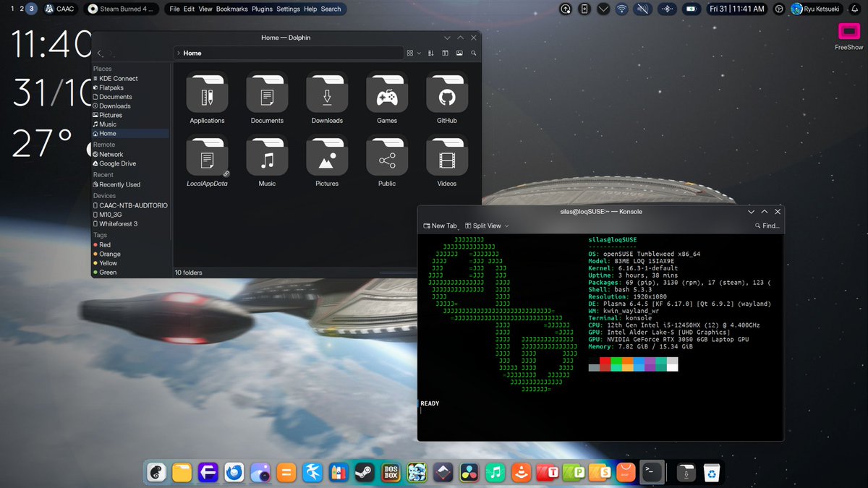Open VLC media player from the dock

pos(521,473)
